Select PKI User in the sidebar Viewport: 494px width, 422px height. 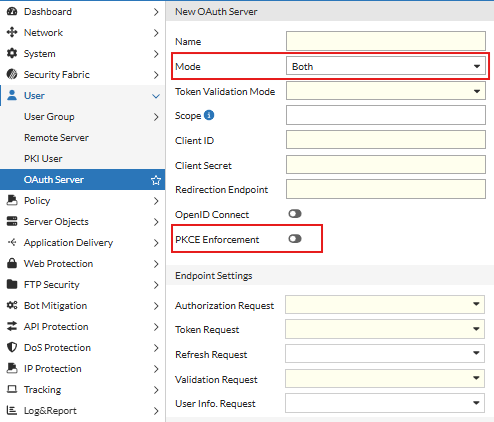click(43, 159)
